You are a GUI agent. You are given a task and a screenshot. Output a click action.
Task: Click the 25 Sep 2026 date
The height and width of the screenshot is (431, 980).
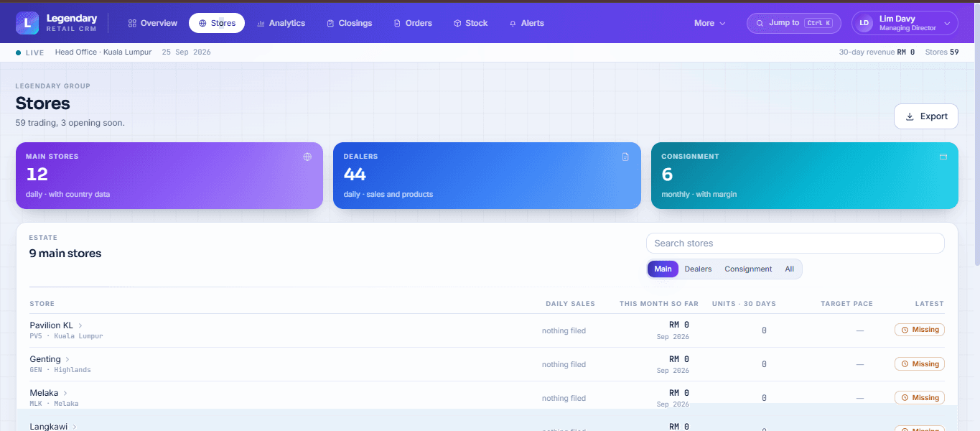[186, 52]
